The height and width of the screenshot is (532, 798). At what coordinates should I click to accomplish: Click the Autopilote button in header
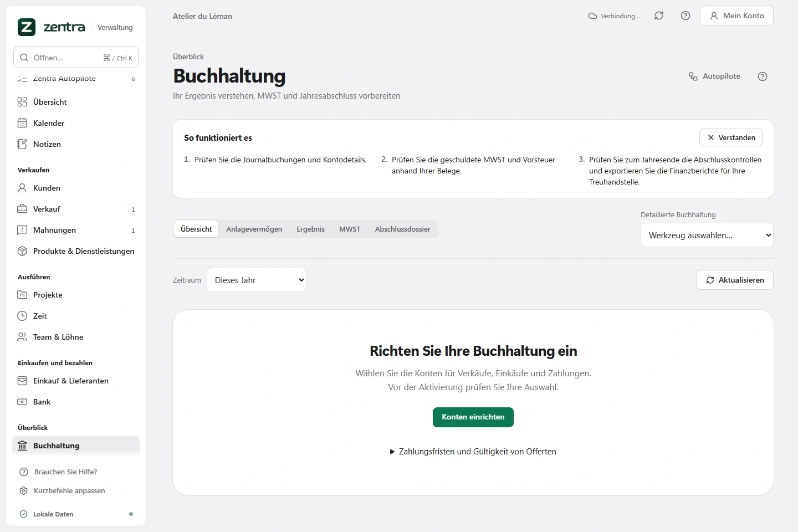(715, 76)
